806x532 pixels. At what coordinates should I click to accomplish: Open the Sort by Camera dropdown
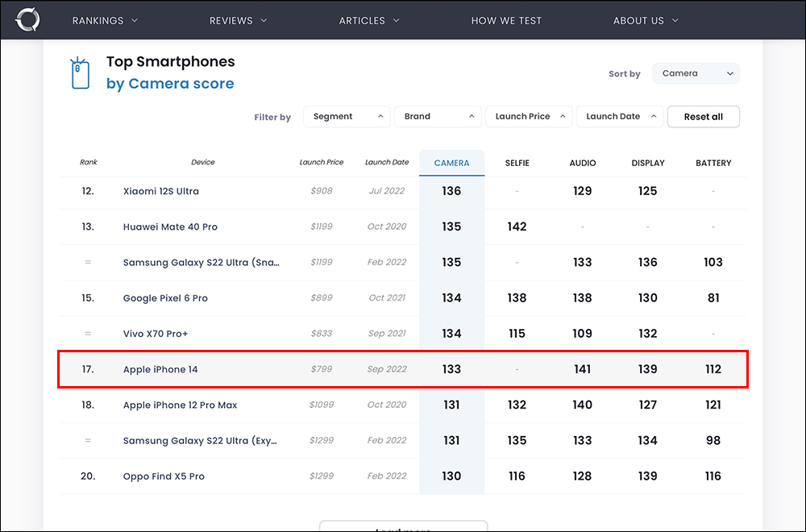696,73
